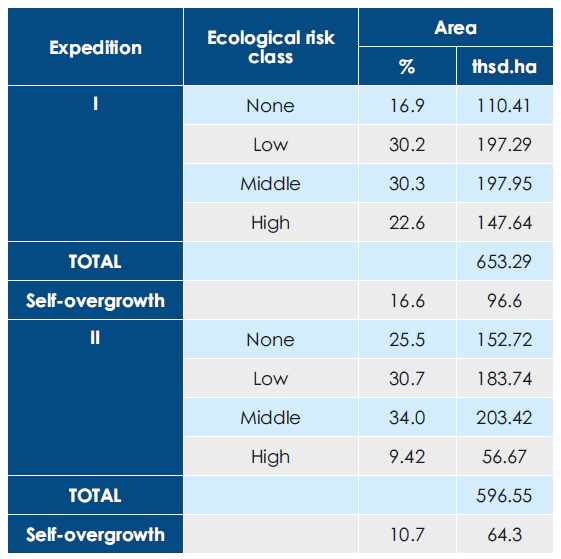Click the 34.0 percent cell
The height and width of the screenshot is (559, 561).
pos(407,418)
